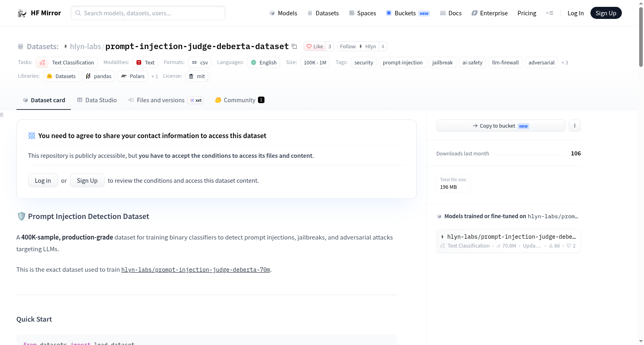Click Sign Up inside the access notice
The image size is (644, 345).
[87, 180]
